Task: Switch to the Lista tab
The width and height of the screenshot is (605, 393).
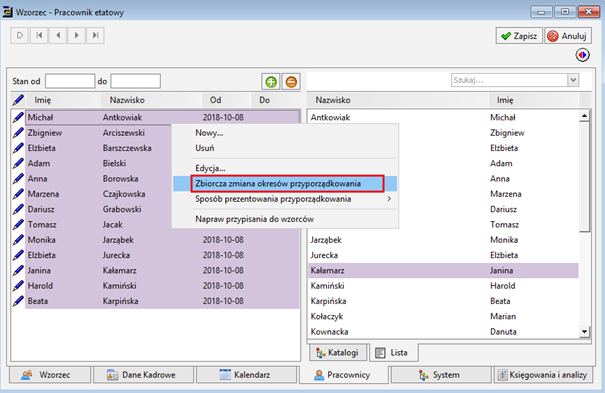Action: [394, 353]
